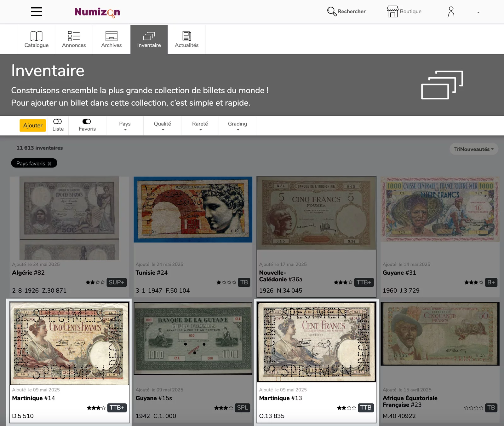Switch to the Annonces tab
This screenshot has height=426, width=504.
coord(74,40)
